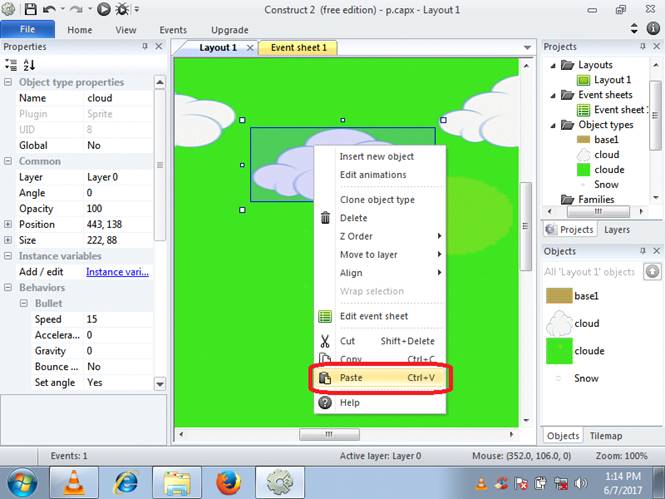Screen dimensions: 665x499
Task: Click the categorized view icon in Properties
Action: click(11, 65)
